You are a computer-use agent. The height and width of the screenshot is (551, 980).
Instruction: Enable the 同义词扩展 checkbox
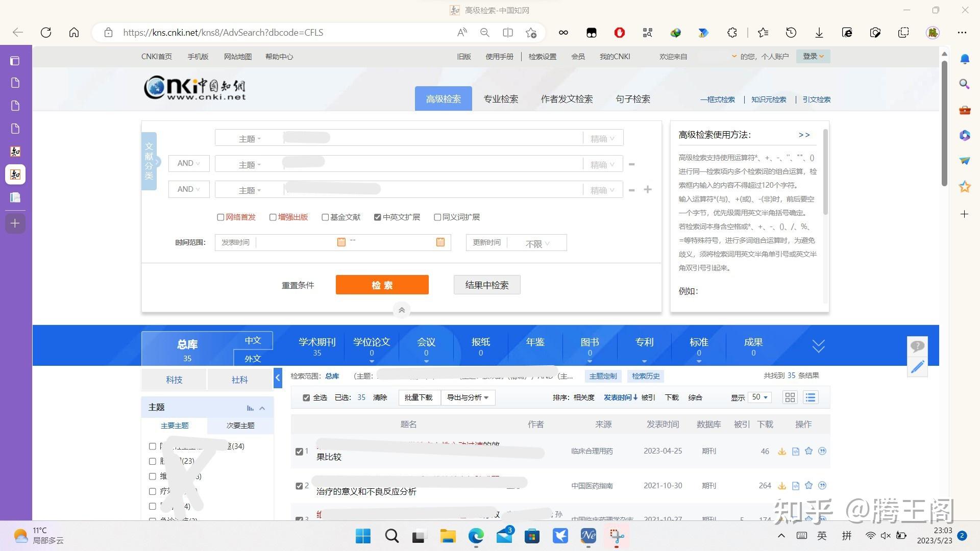point(437,217)
